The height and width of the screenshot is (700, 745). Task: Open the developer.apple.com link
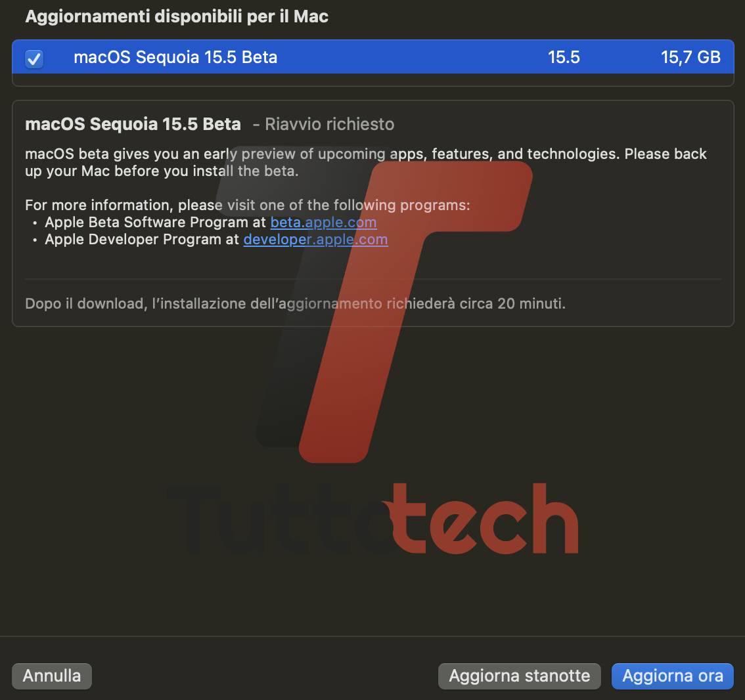pyautogui.click(x=315, y=239)
